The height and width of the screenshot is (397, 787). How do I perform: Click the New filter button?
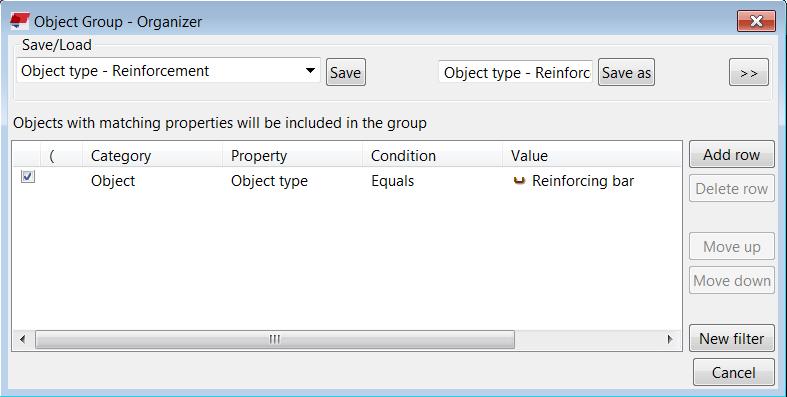tap(732, 338)
